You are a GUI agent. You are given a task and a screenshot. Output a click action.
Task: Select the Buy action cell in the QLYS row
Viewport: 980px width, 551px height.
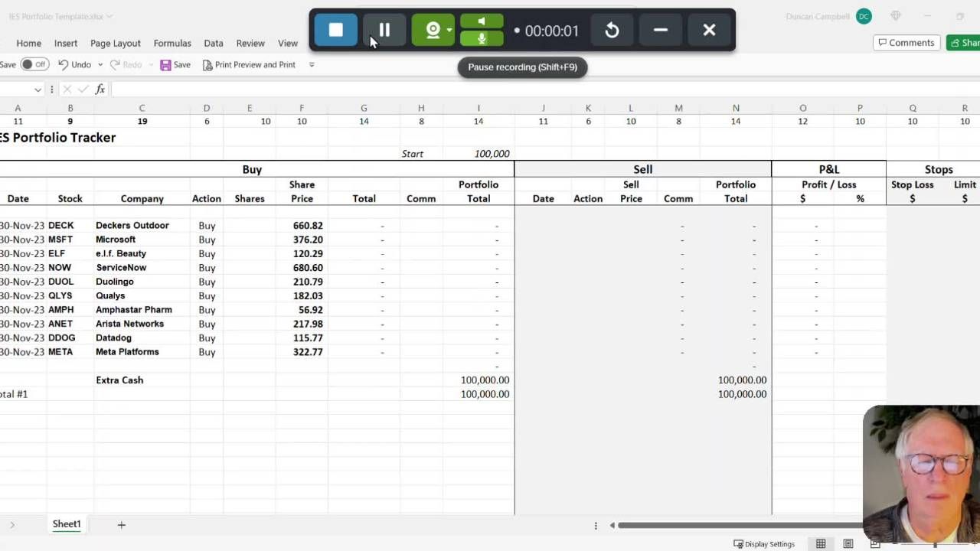(207, 296)
